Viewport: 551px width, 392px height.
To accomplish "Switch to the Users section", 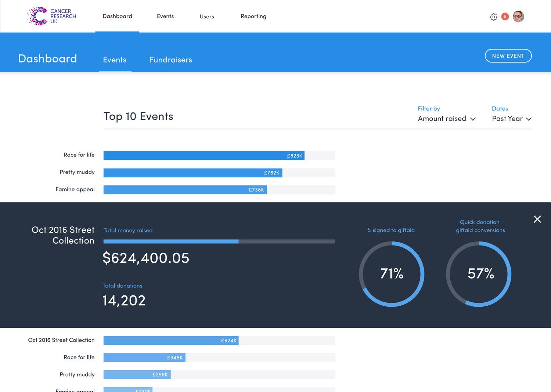I will click(207, 16).
